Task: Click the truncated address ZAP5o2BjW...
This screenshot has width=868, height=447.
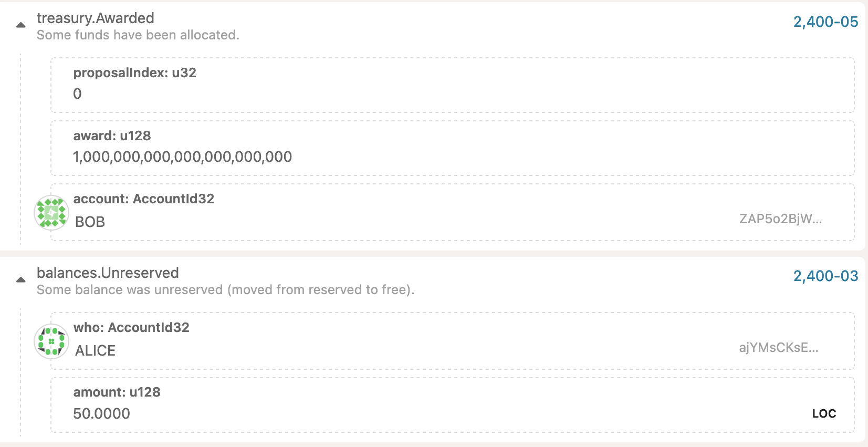Action: click(780, 219)
